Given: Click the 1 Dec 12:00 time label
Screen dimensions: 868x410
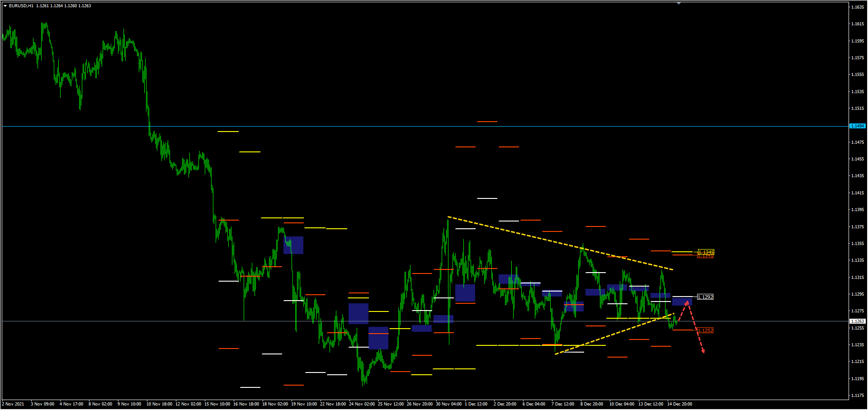Looking at the screenshot, I should [476, 404].
